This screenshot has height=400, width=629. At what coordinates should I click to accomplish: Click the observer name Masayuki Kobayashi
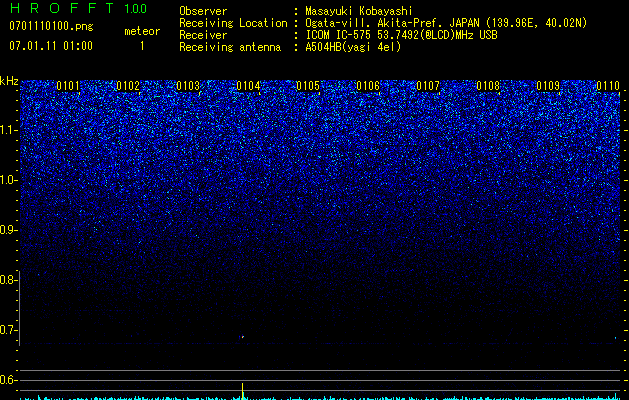point(359,11)
